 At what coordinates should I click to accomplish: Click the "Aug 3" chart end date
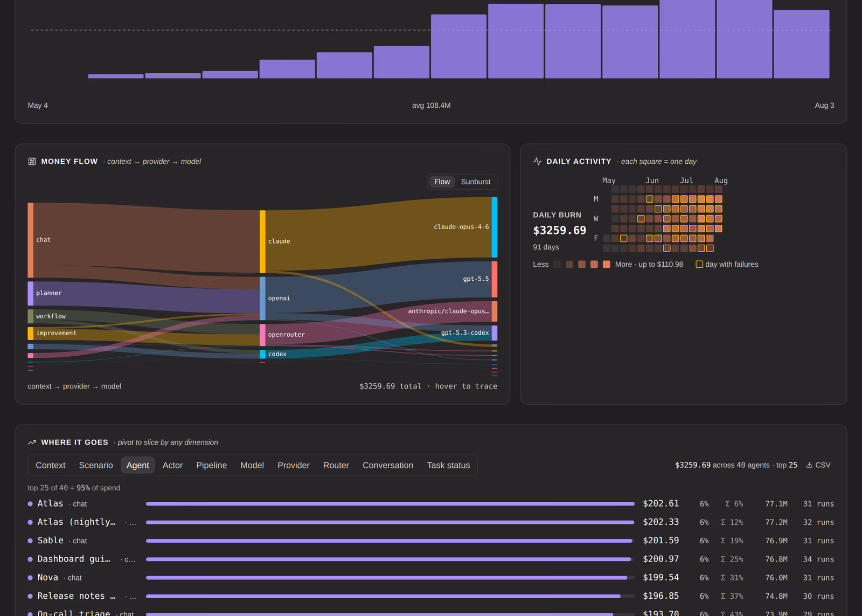tap(824, 105)
